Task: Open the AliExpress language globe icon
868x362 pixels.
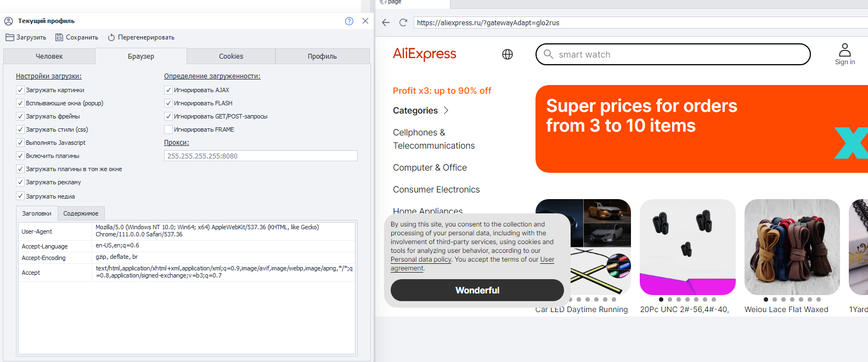Action: (x=508, y=54)
